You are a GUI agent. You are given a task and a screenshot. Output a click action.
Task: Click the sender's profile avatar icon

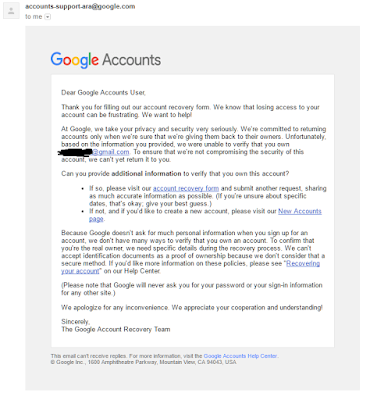click(x=11, y=11)
